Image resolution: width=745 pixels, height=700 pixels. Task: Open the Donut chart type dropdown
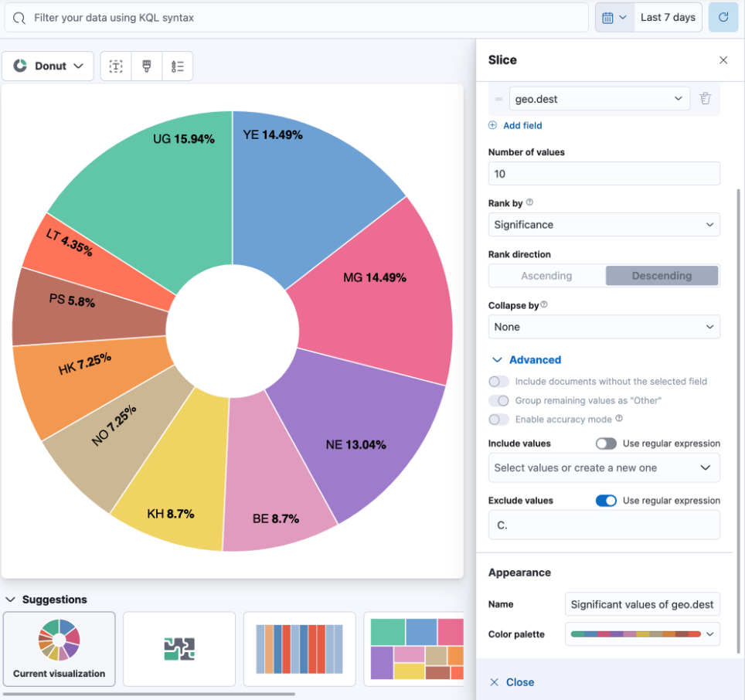tap(48, 66)
